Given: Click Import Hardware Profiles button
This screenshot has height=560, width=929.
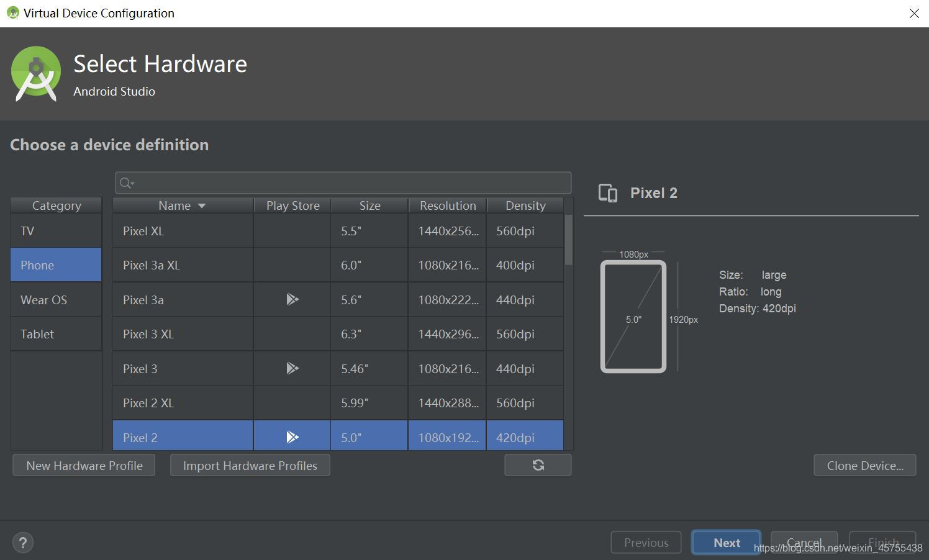Looking at the screenshot, I should [250, 466].
